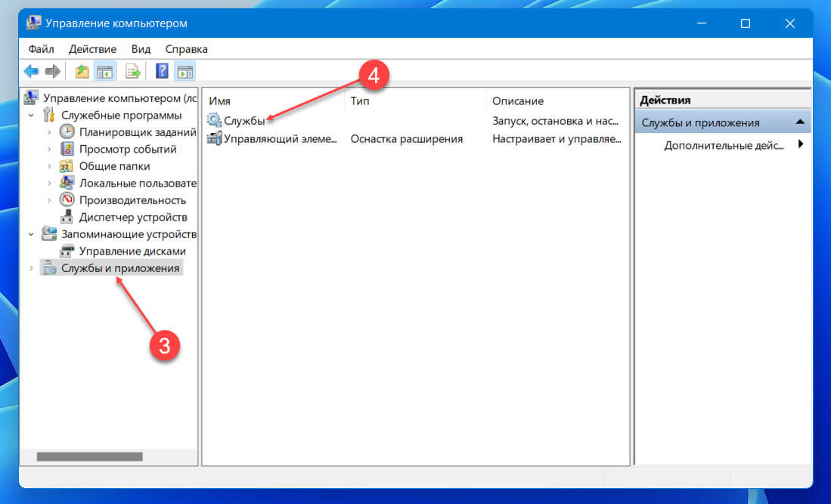The width and height of the screenshot is (831, 504).
Task: Expand the Производительность node
Action: tap(49, 200)
